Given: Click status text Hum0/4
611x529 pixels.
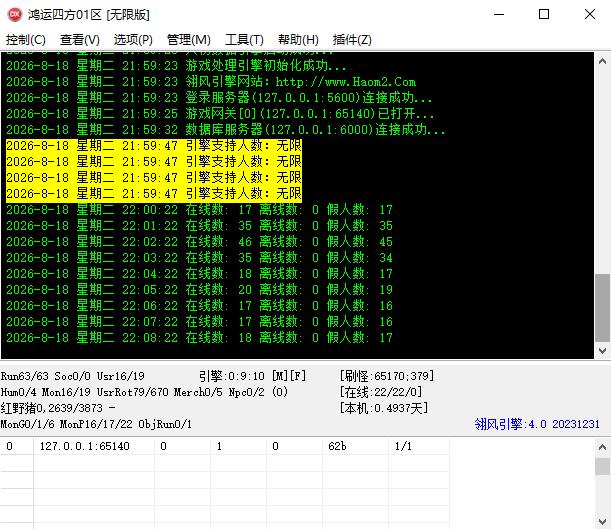Looking at the screenshot, I should pyautogui.click(x=18, y=392).
